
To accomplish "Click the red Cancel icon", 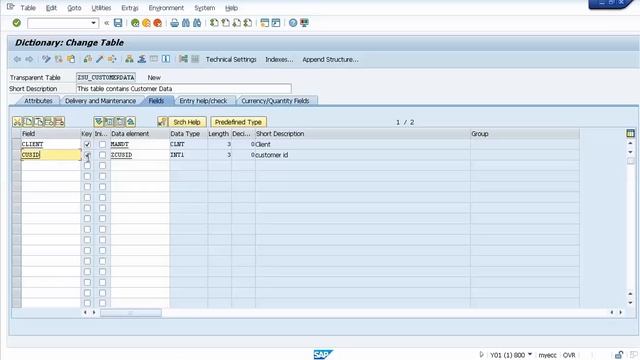I will coord(158,23).
